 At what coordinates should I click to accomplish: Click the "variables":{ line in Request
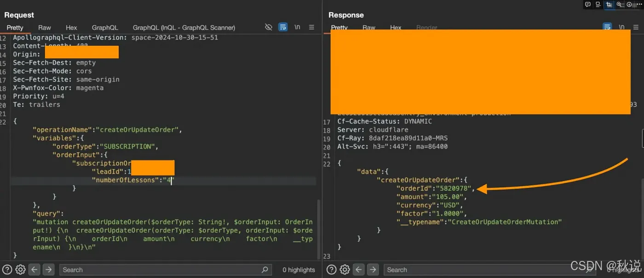click(x=58, y=138)
